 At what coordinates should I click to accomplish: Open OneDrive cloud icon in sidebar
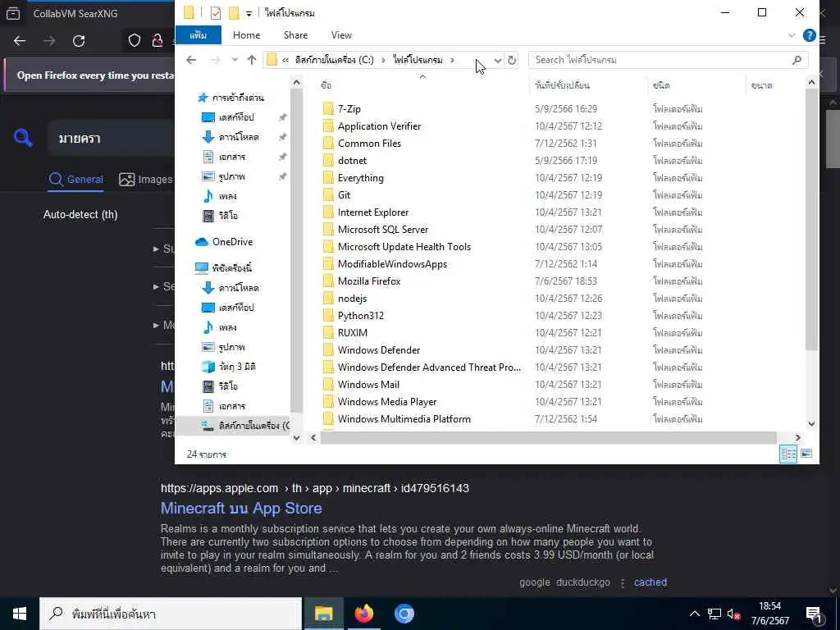tap(202, 242)
